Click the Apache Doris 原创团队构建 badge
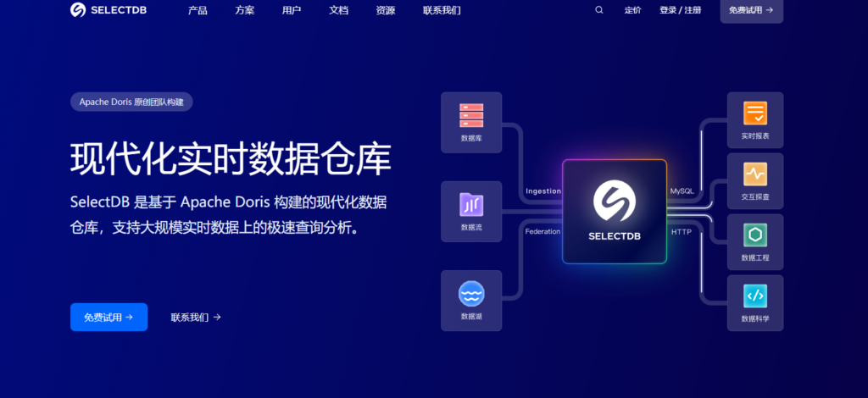 132,102
